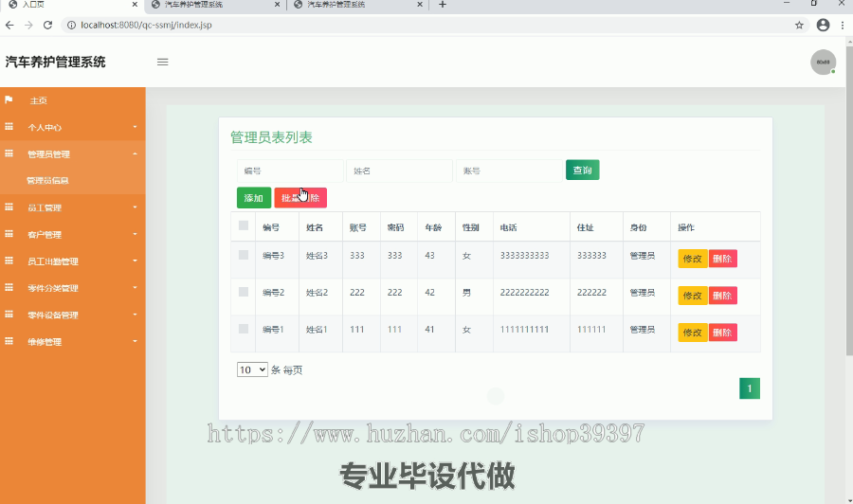Focus the 编号 search input field
Image resolution: width=853 pixels, height=504 pixels.
pos(290,171)
